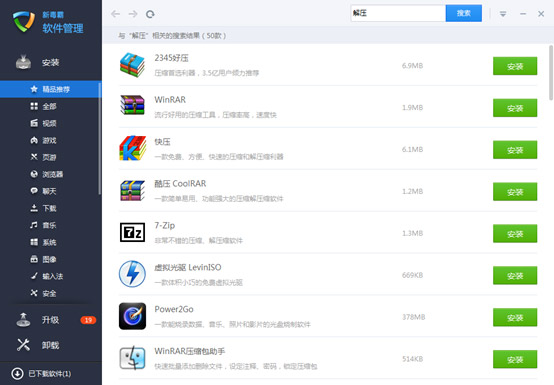Open the 输入法 input method category
554x385 pixels.
point(46,276)
